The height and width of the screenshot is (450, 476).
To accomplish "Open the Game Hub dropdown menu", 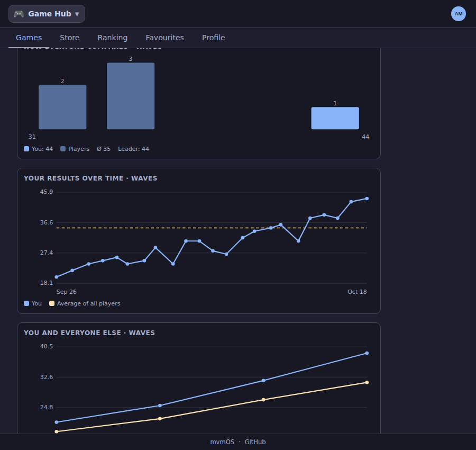I will coord(47,14).
